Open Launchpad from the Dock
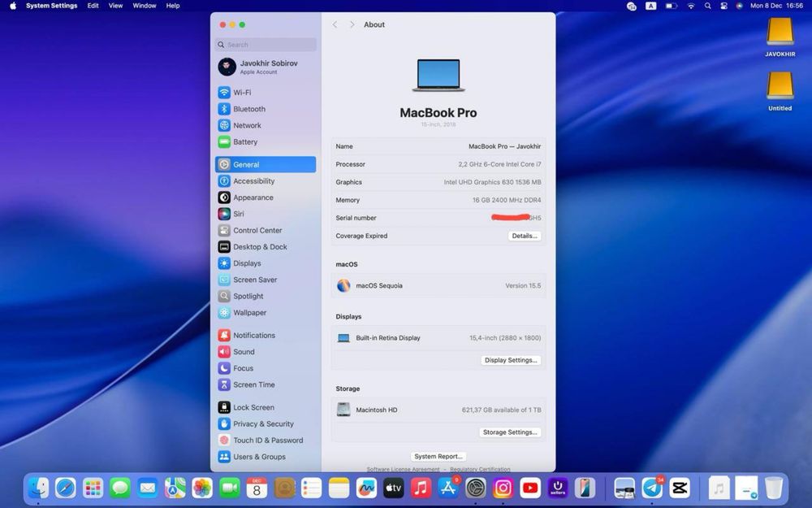This screenshot has height=508, width=812. (93, 488)
